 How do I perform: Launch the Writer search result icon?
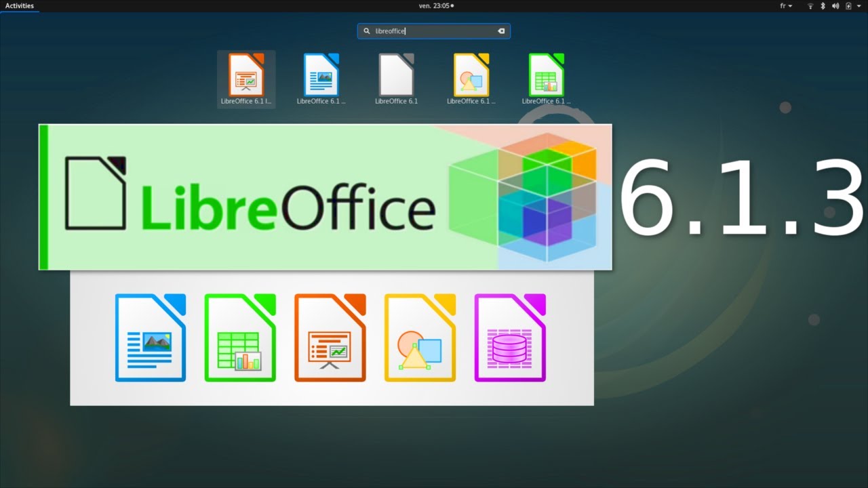[321, 75]
